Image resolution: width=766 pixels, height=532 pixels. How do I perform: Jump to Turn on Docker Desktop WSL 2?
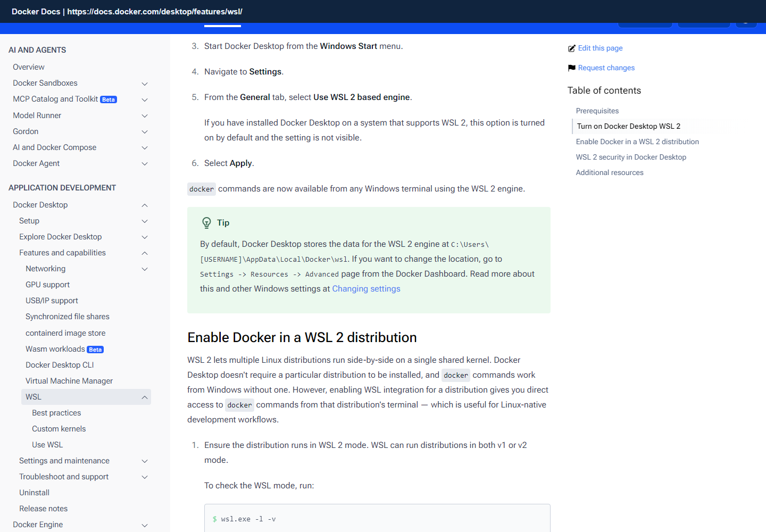pos(629,126)
